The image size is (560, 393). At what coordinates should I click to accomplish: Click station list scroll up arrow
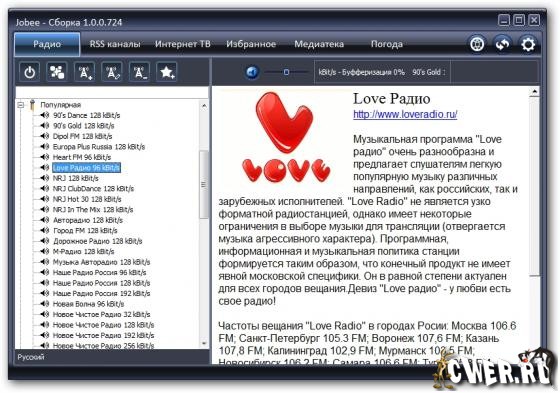pos(204,105)
